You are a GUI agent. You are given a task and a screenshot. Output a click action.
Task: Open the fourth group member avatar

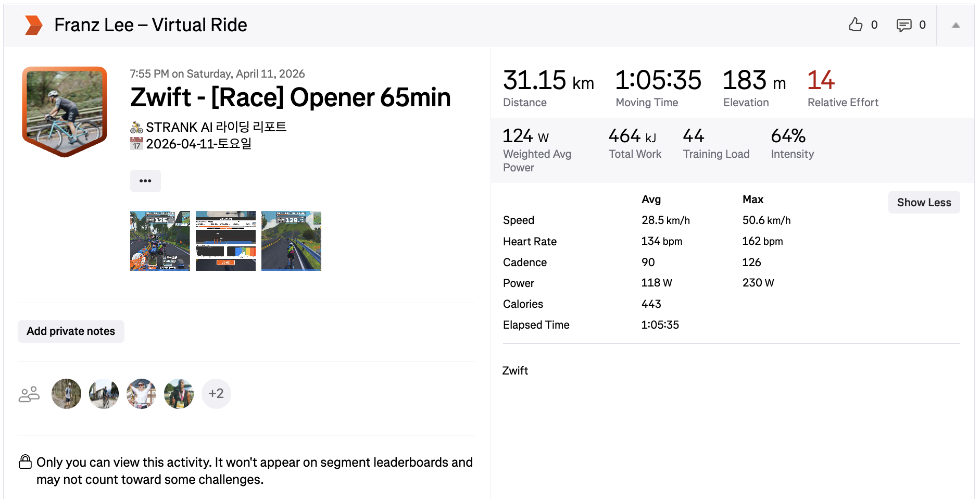[179, 394]
